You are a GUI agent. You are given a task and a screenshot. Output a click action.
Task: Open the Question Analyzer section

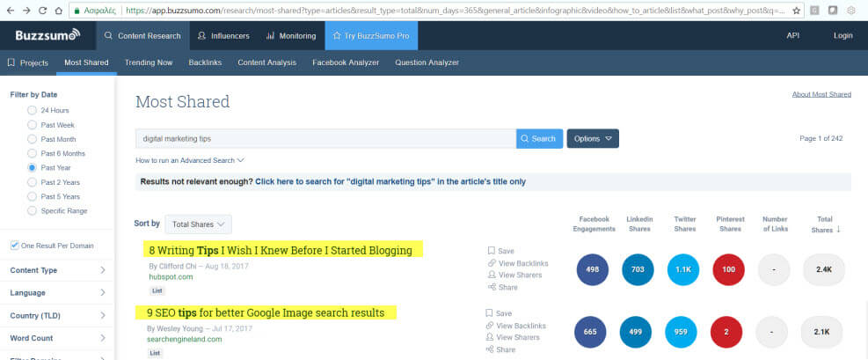tap(427, 62)
